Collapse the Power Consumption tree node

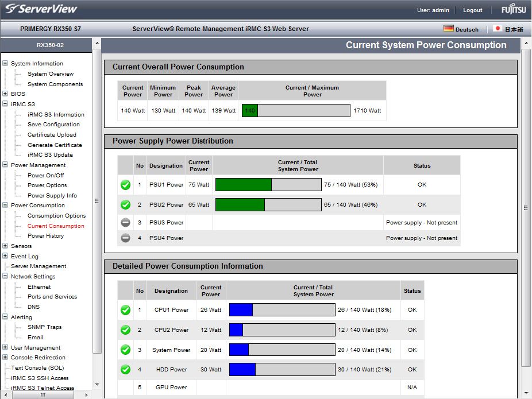click(x=5, y=205)
